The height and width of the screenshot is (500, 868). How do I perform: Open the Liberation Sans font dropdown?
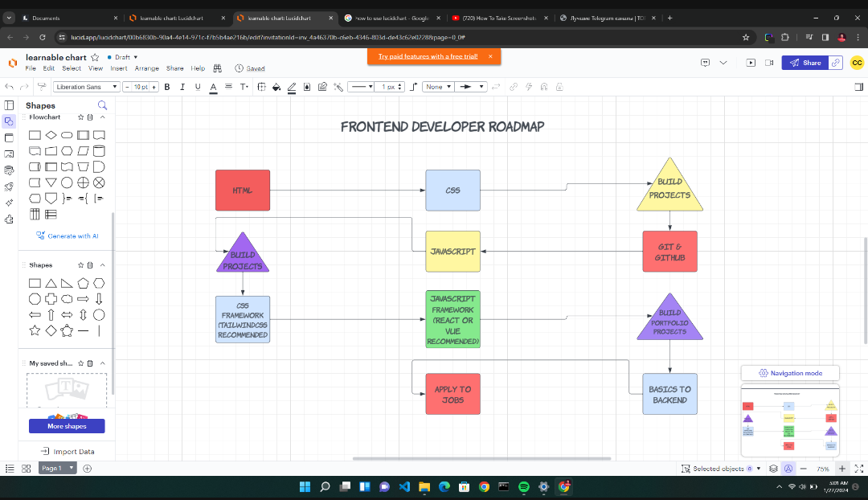pyautogui.click(x=87, y=86)
